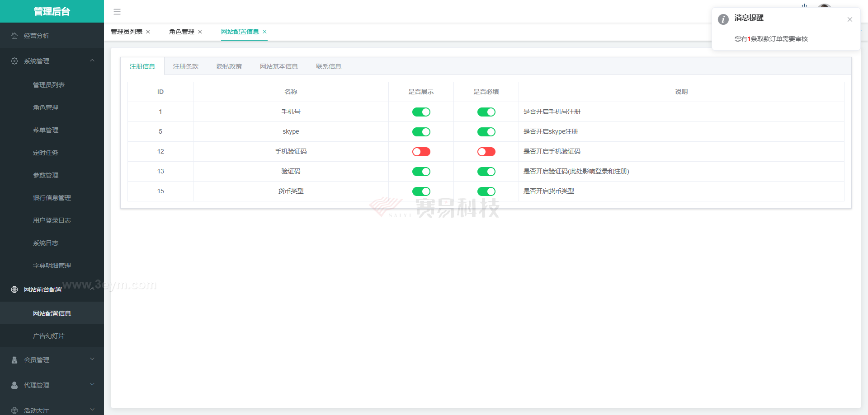868x415 pixels.
Task: Open the 网站基本信息 tab
Action: click(x=278, y=66)
